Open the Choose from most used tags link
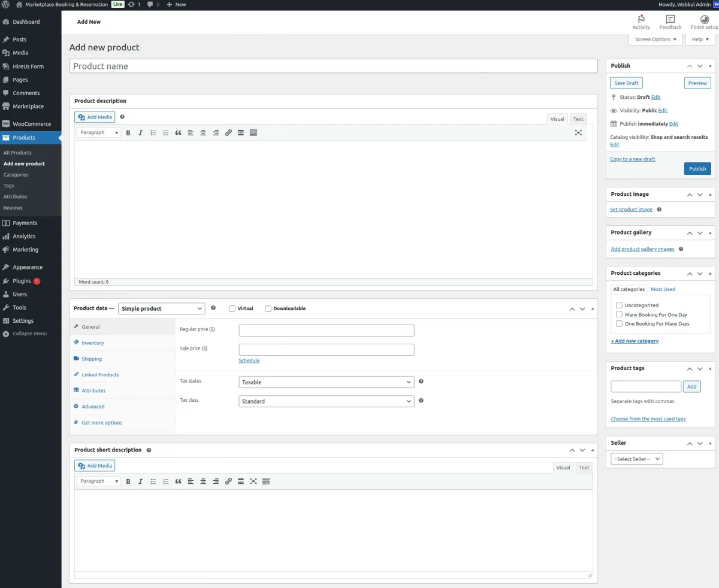719x588 pixels. 648,419
